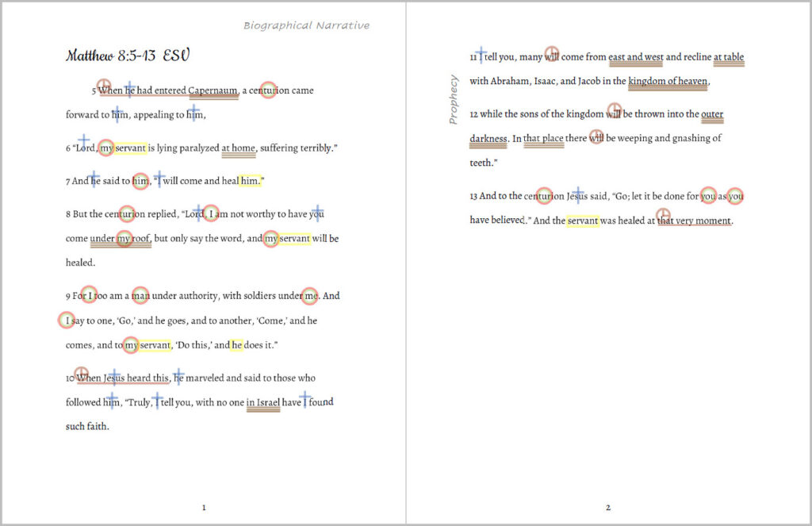This screenshot has width=812, height=526.
Task: Select the underlined phrase "in Israel"
Action: pos(263,403)
